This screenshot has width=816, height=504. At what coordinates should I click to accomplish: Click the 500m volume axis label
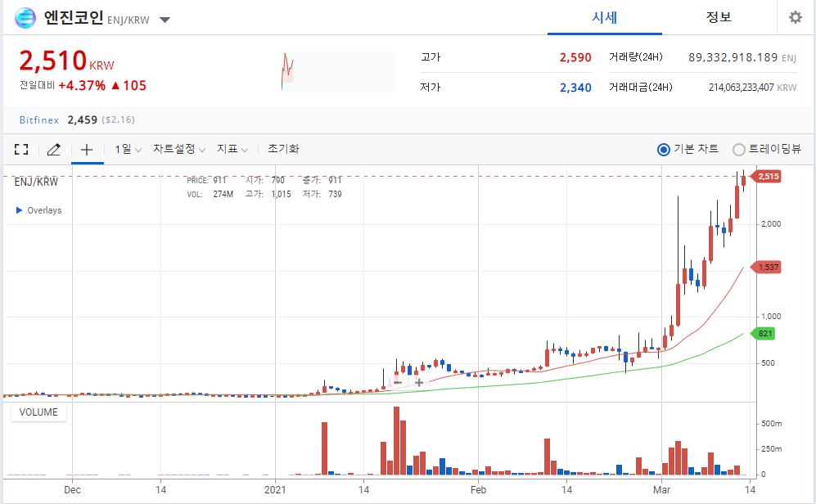coord(771,424)
